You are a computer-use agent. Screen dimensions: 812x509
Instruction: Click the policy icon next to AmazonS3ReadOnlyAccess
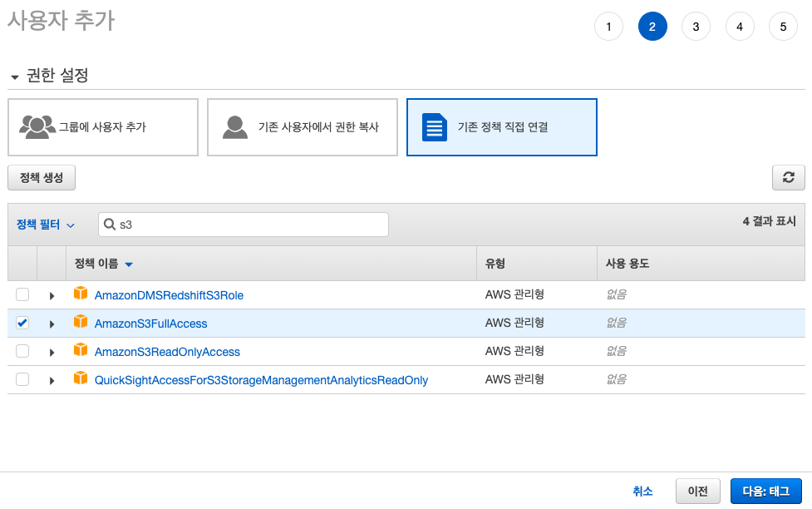click(x=81, y=351)
